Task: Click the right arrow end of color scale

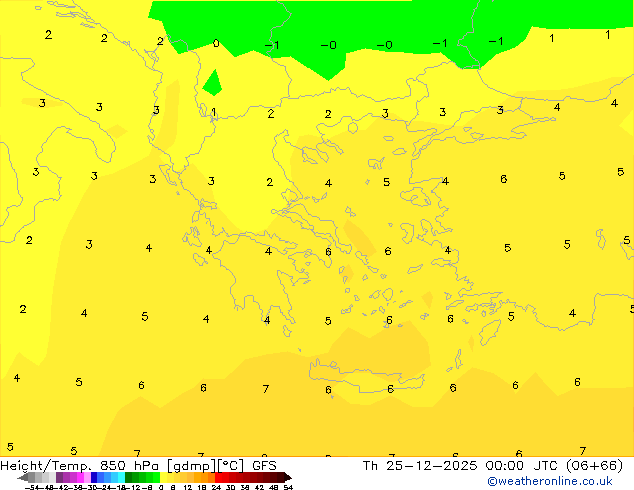Action: 288,477
